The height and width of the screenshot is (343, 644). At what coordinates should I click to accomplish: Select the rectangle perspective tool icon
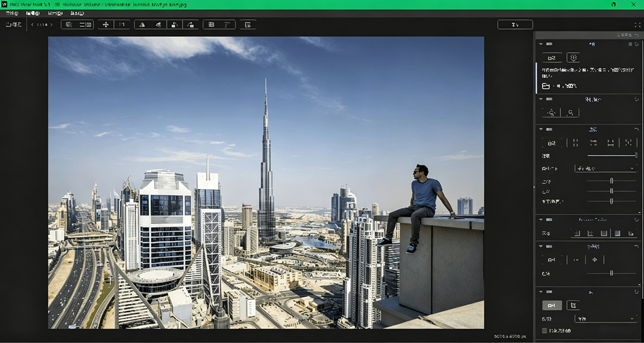point(611,143)
